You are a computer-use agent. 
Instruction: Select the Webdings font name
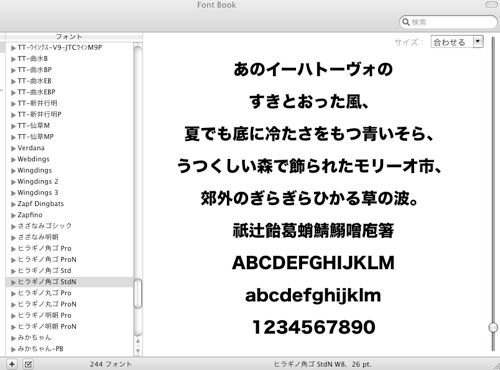tap(33, 159)
